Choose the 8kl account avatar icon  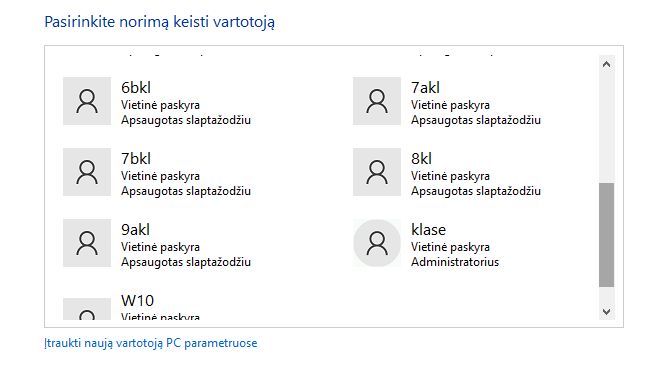(377, 172)
